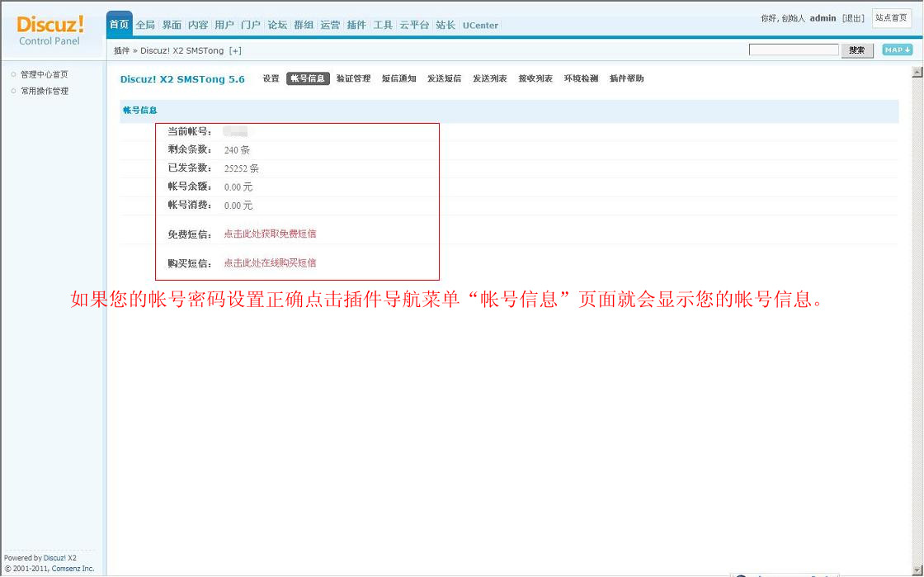The height and width of the screenshot is (577, 924).
Task: Click the scrollbar down arrow
Action: pos(917,570)
